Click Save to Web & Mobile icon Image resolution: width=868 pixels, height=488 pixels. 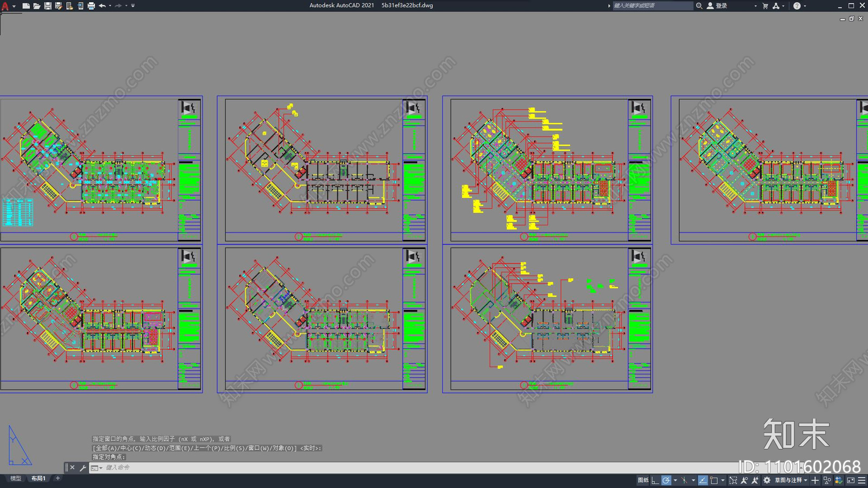80,6
